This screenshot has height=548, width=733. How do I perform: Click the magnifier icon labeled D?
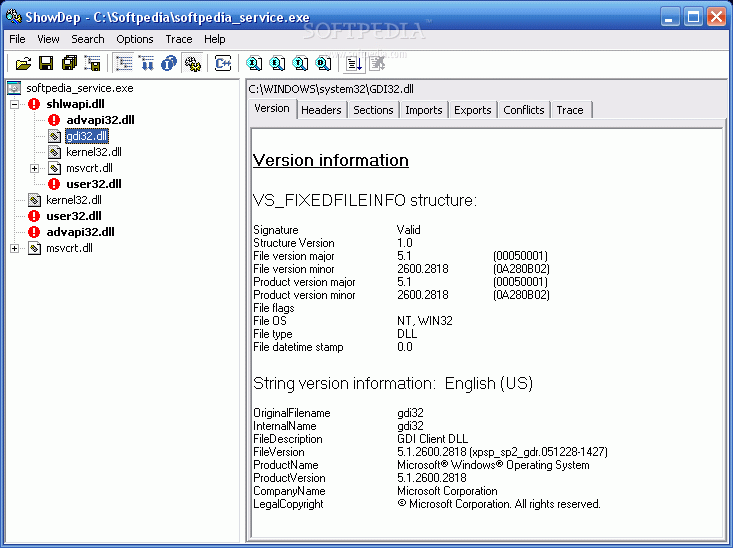click(323, 63)
